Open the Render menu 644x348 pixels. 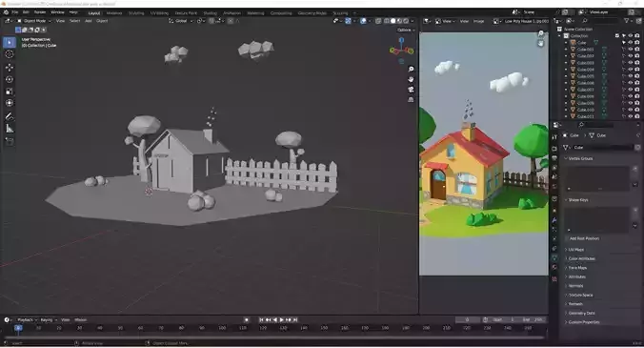pos(40,12)
